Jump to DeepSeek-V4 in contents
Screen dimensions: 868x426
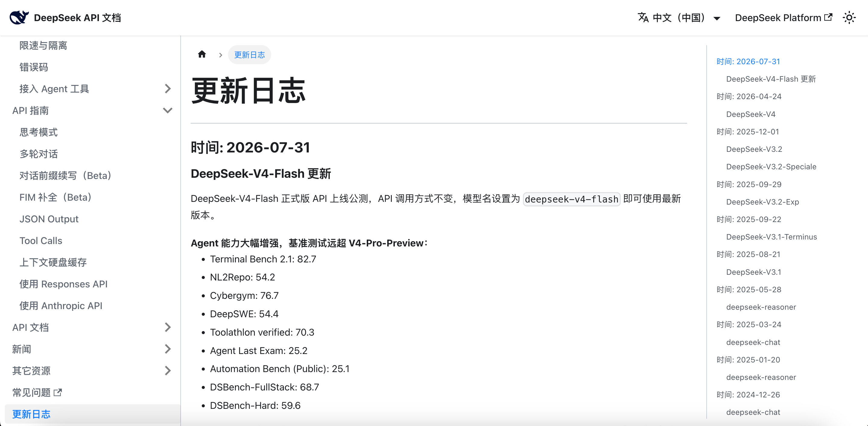pyautogui.click(x=751, y=114)
